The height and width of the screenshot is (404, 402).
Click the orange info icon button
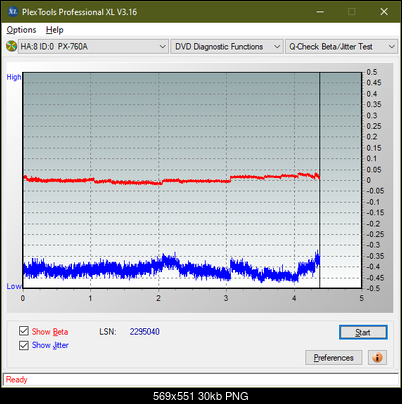377,357
